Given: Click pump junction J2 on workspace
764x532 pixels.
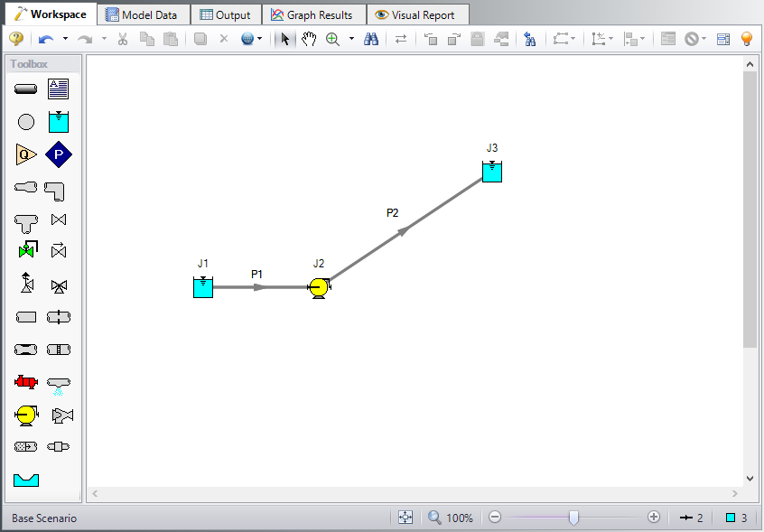Looking at the screenshot, I should (318, 288).
